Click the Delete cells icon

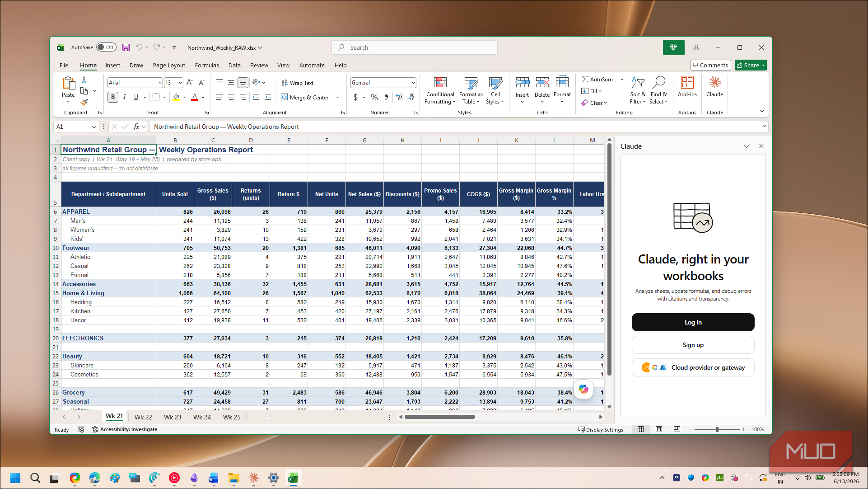pos(542,83)
